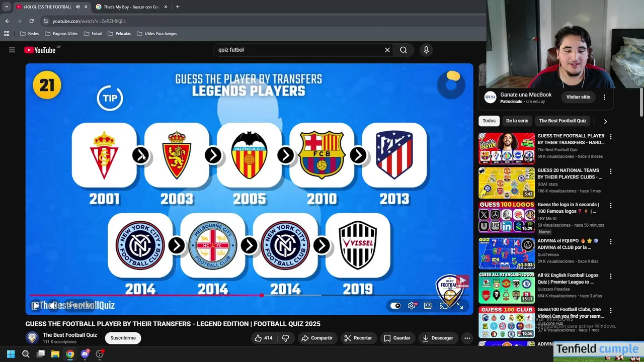
Task: View site information icon in address bar
Action: click(x=46, y=21)
